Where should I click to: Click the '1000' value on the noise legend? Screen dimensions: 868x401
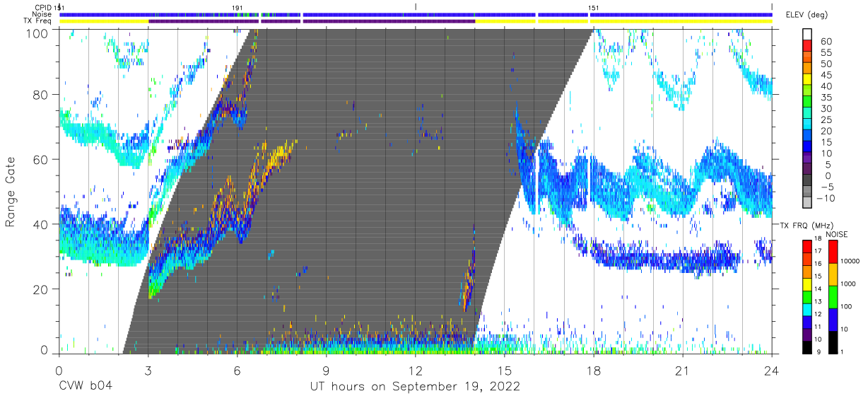pos(848,284)
